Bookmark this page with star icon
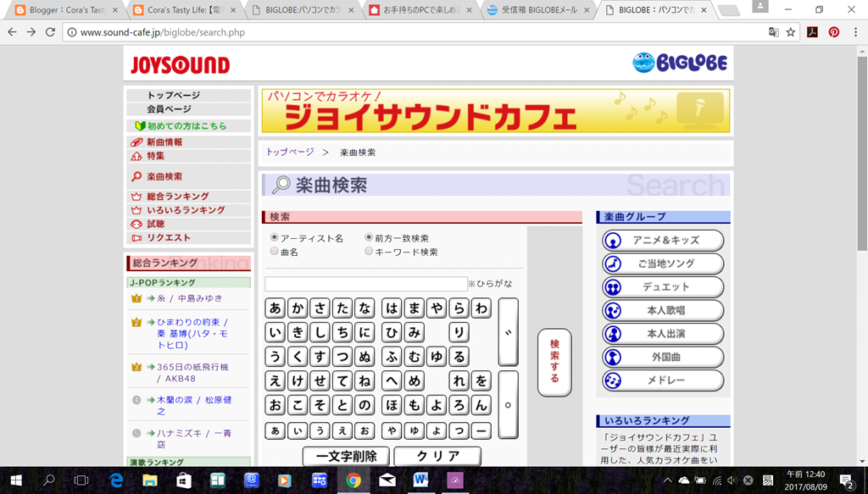The image size is (868, 494). point(791,32)
